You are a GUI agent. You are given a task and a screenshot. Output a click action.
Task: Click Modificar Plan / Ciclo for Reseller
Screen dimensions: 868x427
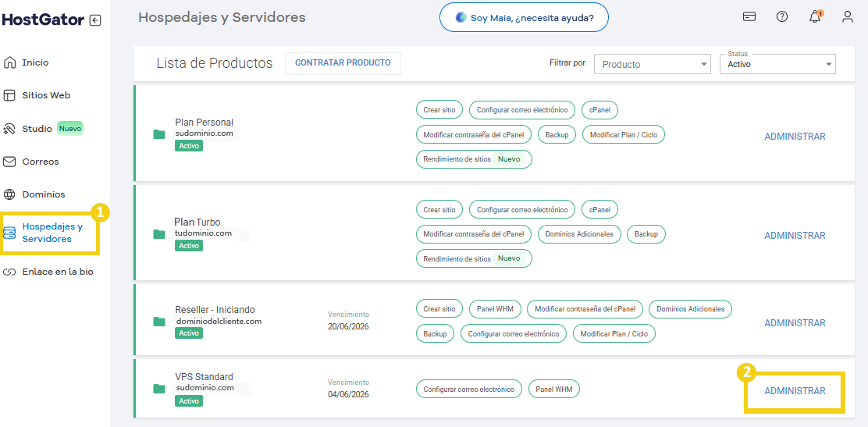(x=614, y=333)
